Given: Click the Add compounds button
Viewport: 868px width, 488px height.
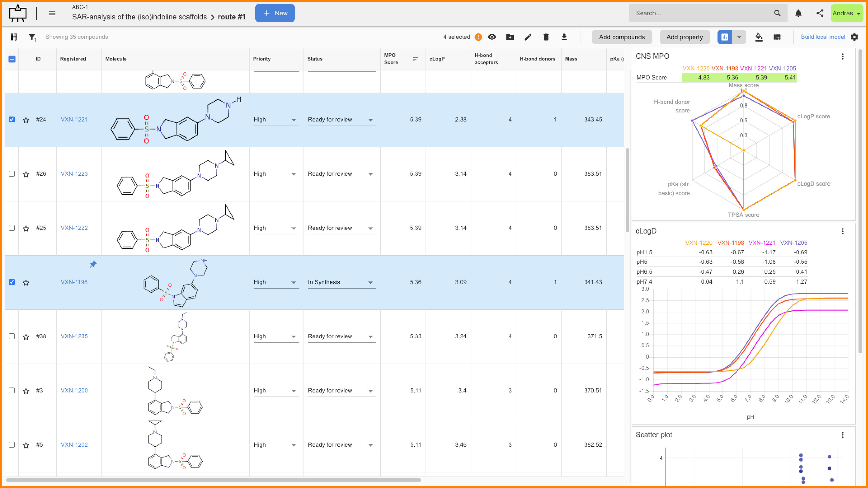Looking at the screenshot, I should click(x=622, y=37).
